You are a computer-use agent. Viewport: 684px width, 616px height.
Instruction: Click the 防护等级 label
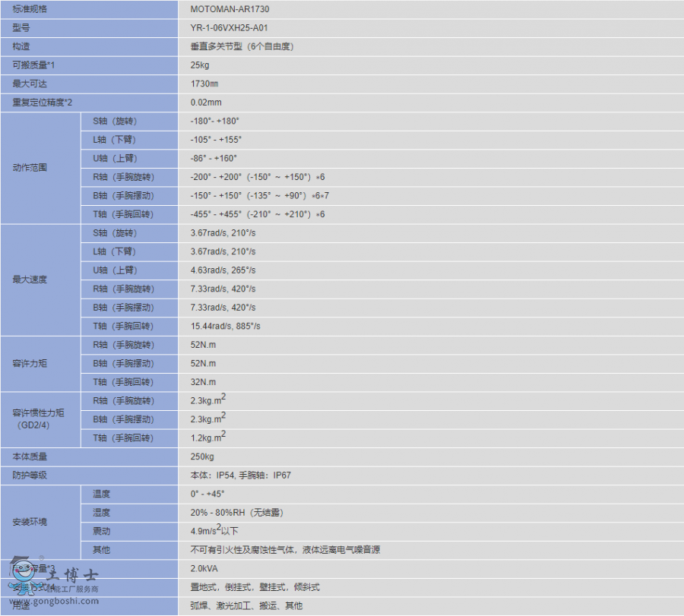pyautogui.click(x=30, y=476)
